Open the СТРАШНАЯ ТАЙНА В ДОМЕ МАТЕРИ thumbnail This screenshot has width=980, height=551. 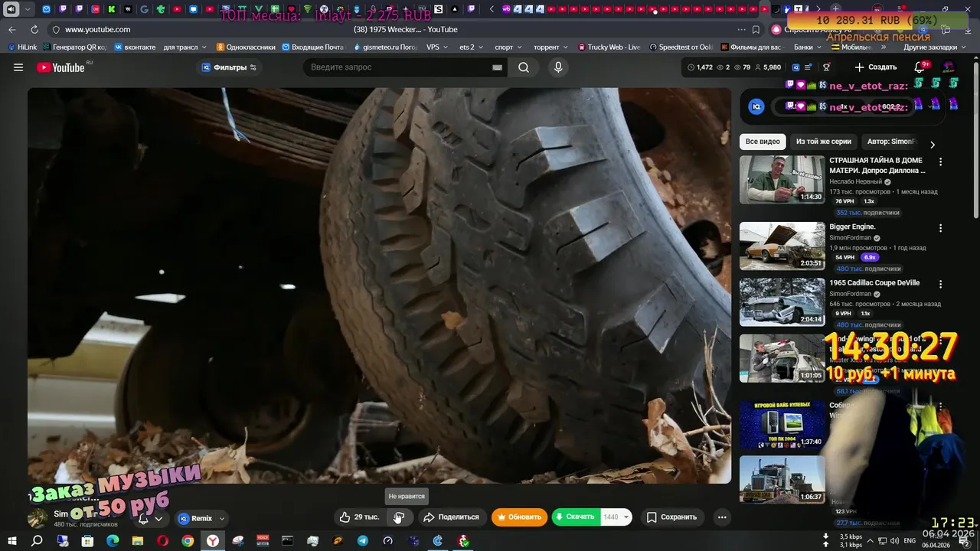coord(782,180)
